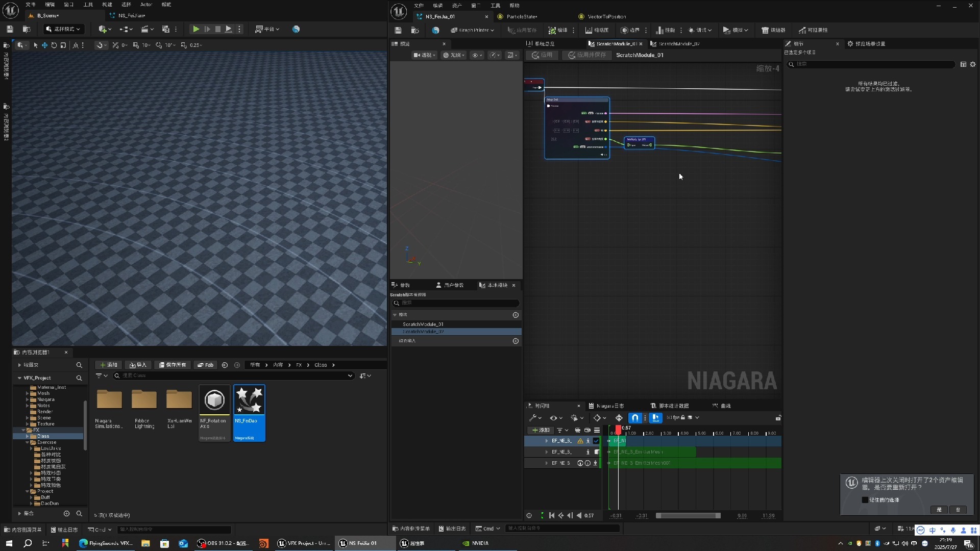
Task: Expand the first EF_NE_3 emitter track
Action: point(547,441)
